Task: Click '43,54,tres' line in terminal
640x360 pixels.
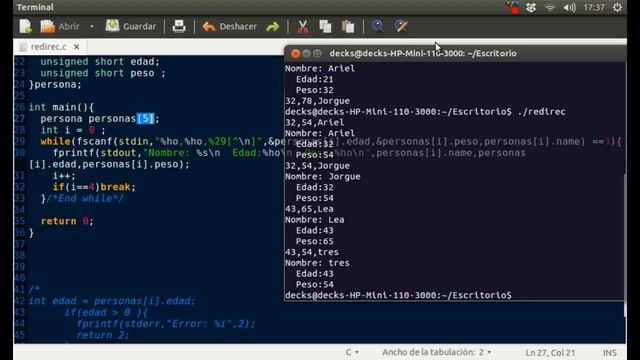Action: [x=312, y=252]
